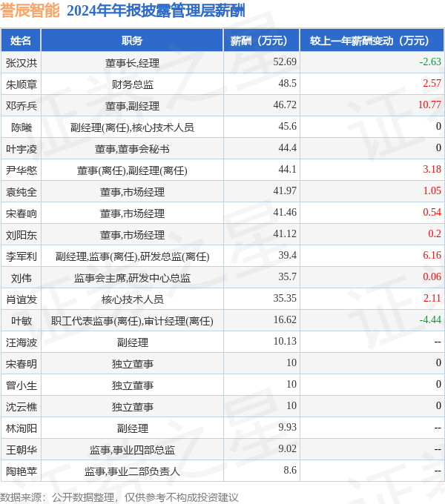The width and height of the screenshot is (445, 504).
Task: Select the name 王朝华
Action: [22, 450]
